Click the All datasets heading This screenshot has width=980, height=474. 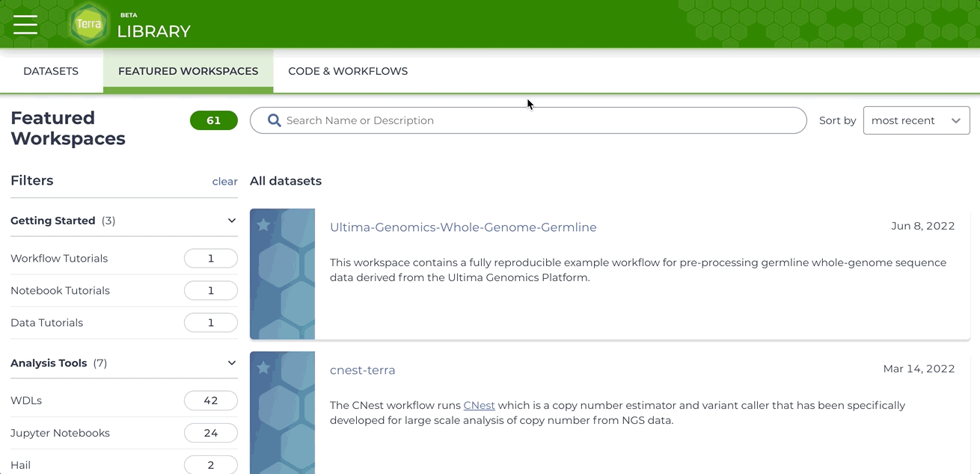click(286, 181)
